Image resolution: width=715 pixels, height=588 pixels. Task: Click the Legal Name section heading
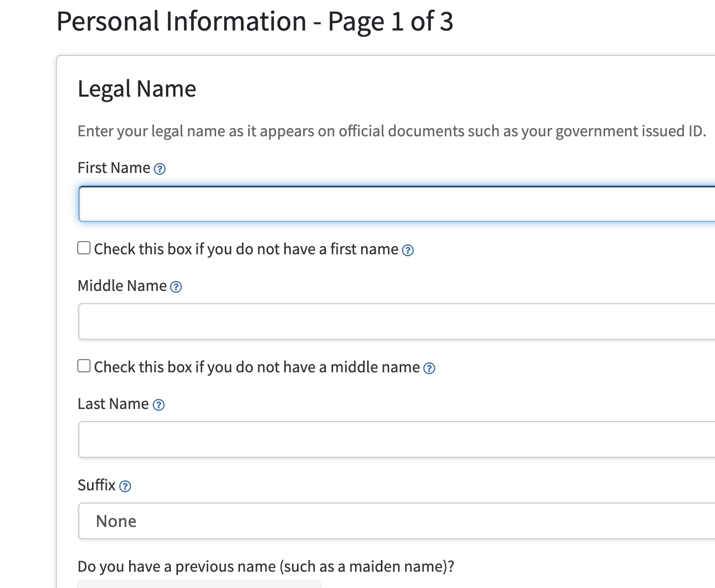coord(137,89)
